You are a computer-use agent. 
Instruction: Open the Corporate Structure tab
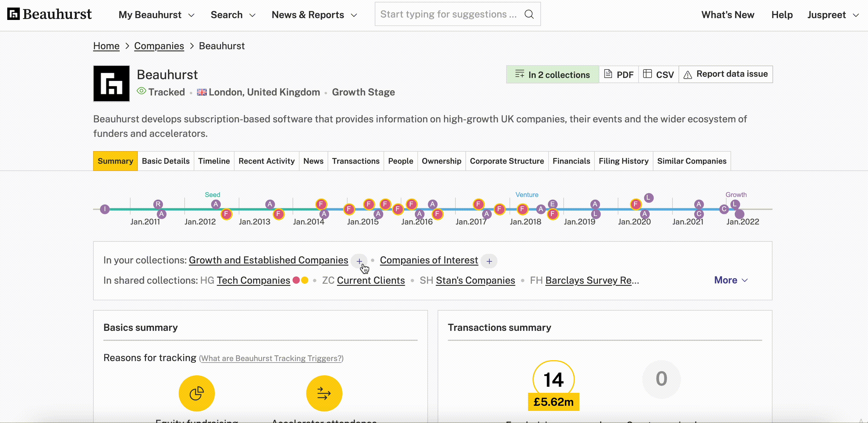tap(507, 161)
